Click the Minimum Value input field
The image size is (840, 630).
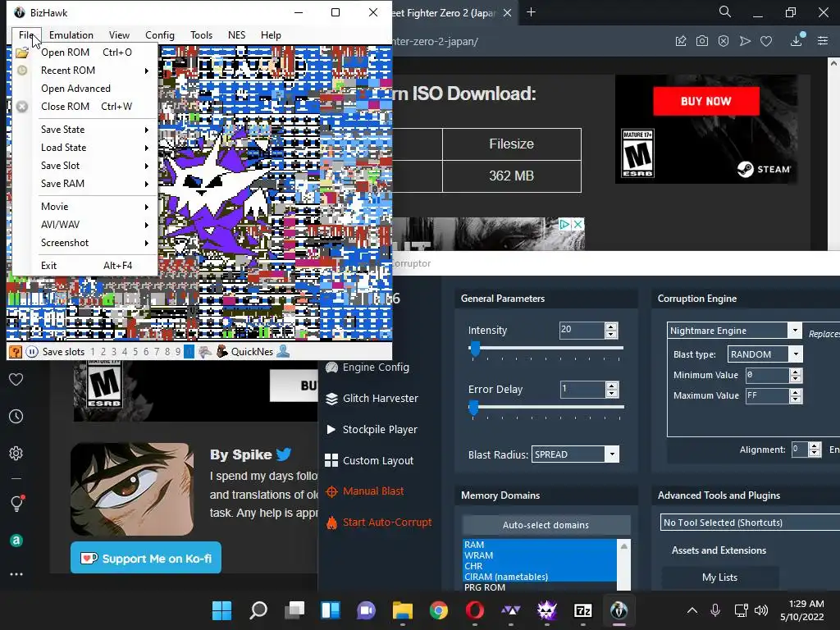tap(767, 375)
